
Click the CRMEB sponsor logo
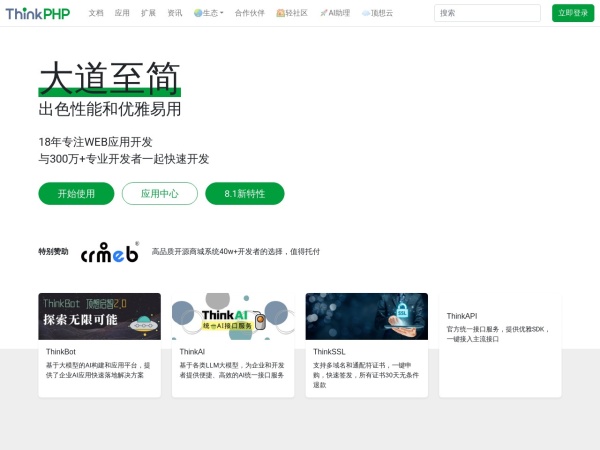click(x=110, y=252)
